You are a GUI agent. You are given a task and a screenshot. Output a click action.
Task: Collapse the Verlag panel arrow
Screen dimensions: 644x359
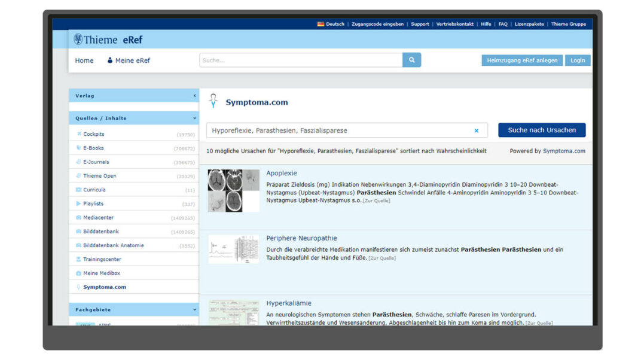pyautogui.click(x=195, y=96)
